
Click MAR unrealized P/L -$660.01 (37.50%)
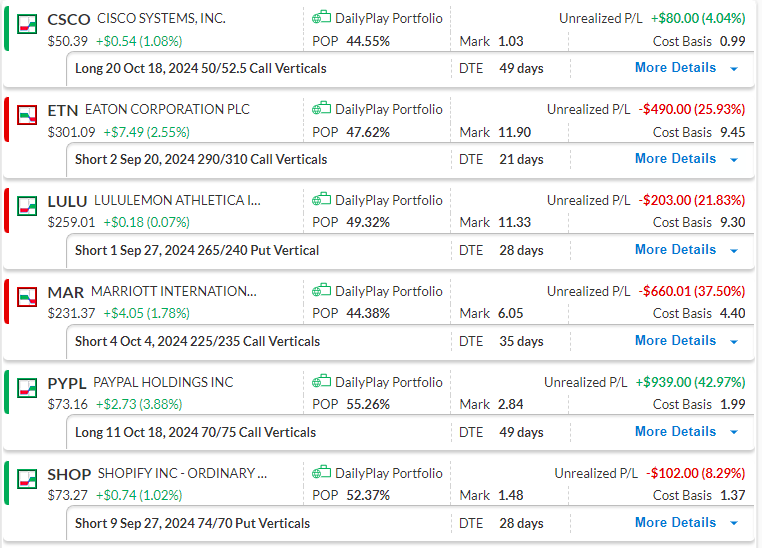[692, 291]
